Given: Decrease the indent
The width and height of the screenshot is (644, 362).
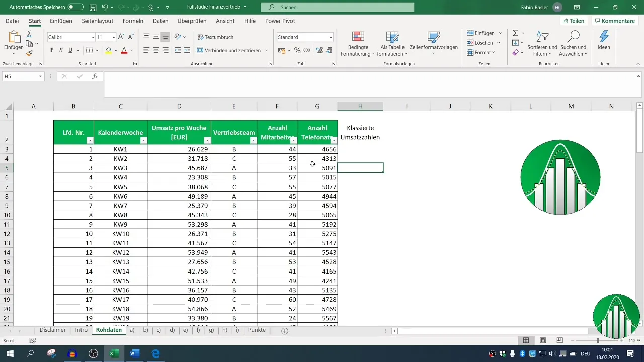Looking at the screenshot, I should point(178,50).
